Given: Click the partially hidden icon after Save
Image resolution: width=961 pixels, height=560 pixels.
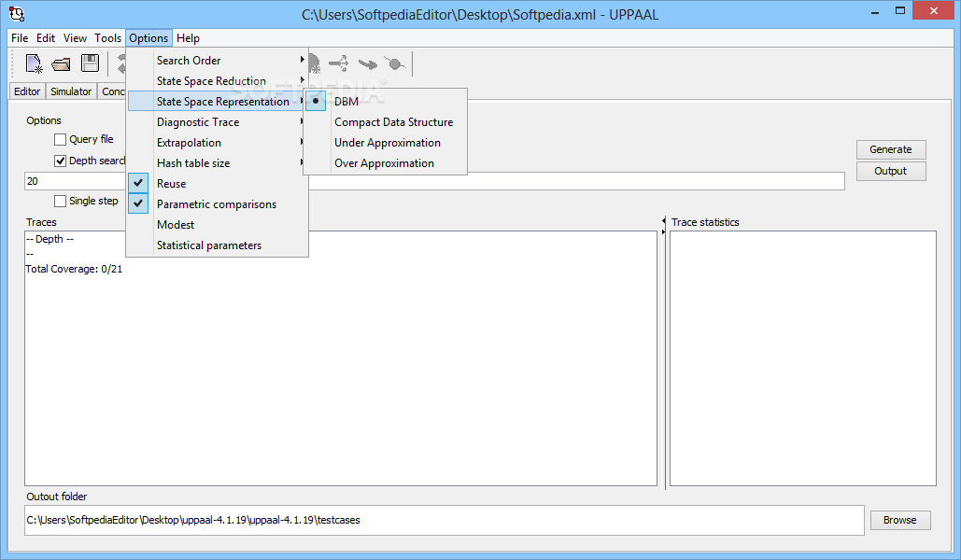Looking at the screenshot, I should pyautogui.click(x=121, y=63).
